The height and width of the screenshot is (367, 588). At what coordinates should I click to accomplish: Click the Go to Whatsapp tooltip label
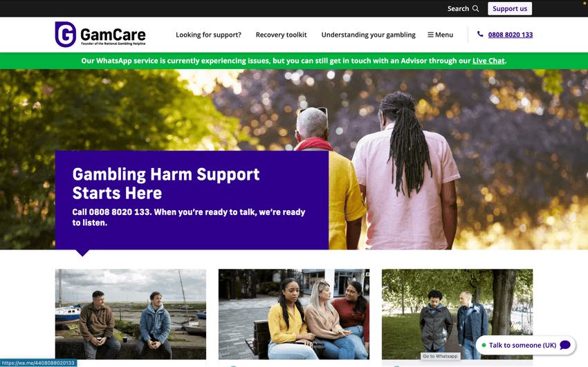pos(440,356)
